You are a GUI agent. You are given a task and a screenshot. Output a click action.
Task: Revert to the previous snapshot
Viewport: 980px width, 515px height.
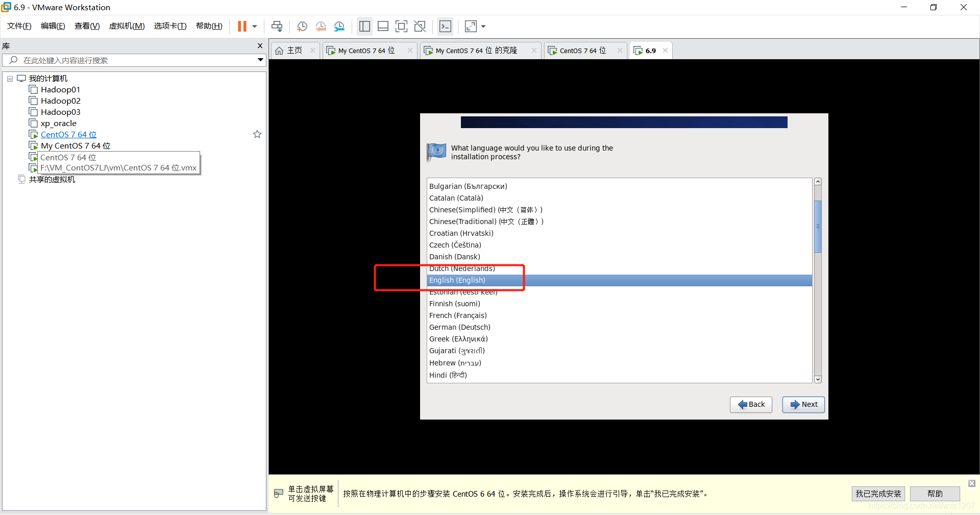(x=321, y=26)
